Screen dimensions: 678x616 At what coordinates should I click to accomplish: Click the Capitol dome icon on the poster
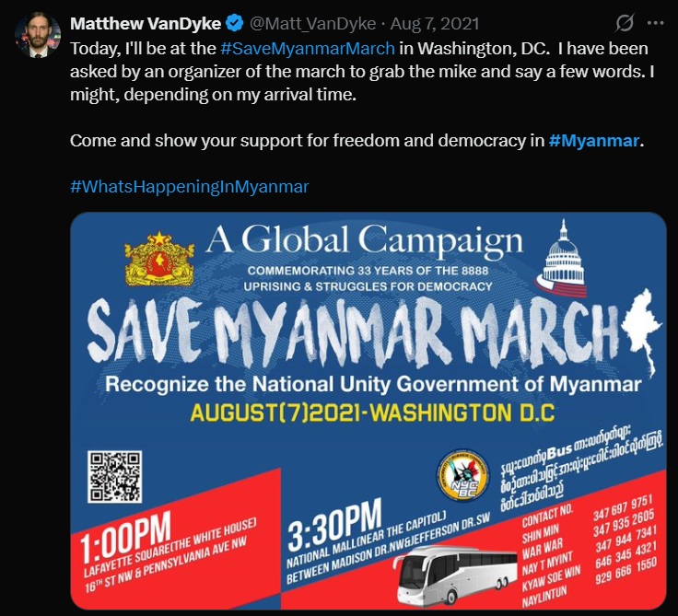[562, 259]
